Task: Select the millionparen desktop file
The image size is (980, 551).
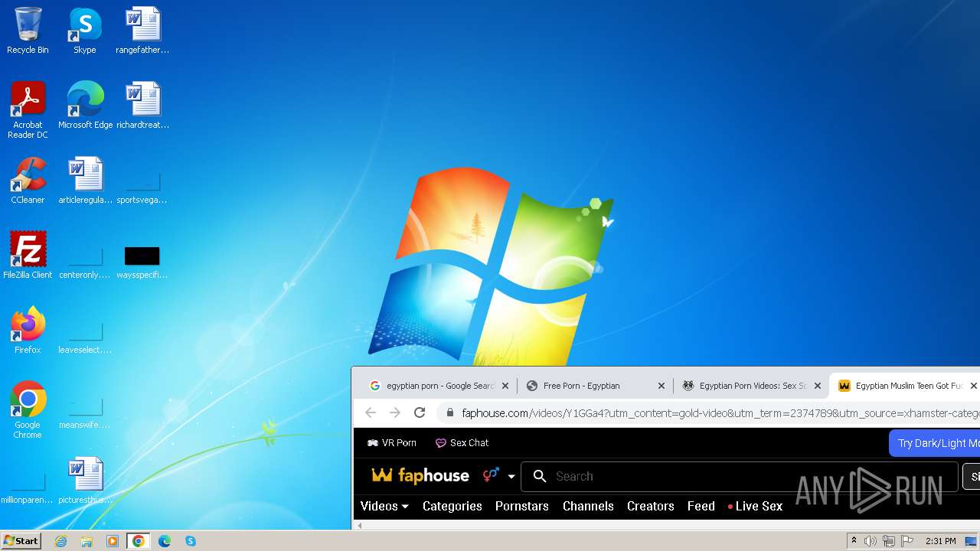Action: click(28, 488)
